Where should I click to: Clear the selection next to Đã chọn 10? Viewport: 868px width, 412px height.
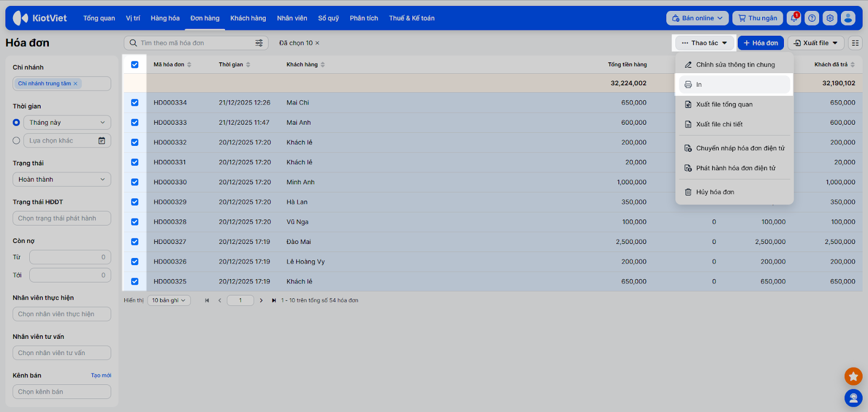click(x=317, y=43)
